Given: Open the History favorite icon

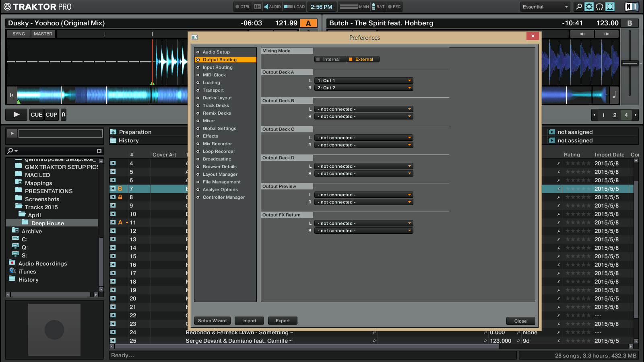Looking at the screenshot, I should click(x=113, y=140).
